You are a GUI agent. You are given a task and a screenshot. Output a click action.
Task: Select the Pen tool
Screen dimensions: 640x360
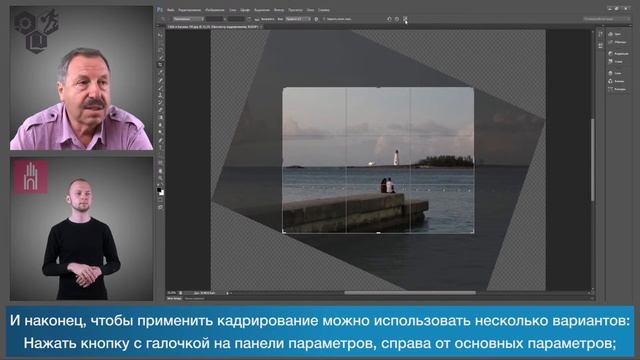point(160,140)
